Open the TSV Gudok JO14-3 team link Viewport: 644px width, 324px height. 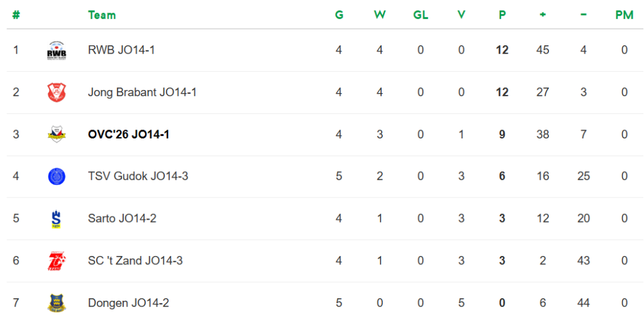[x=138, y=176]
